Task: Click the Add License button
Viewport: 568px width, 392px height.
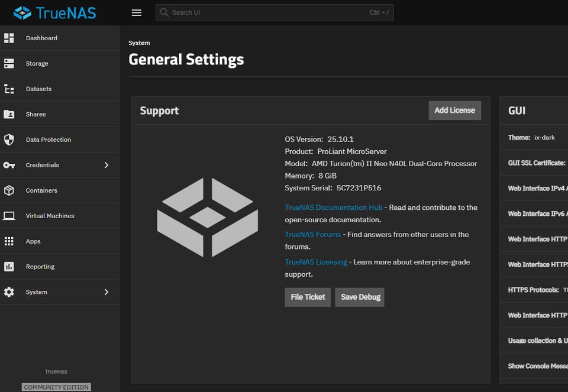Action: click(x=454, y=110)
